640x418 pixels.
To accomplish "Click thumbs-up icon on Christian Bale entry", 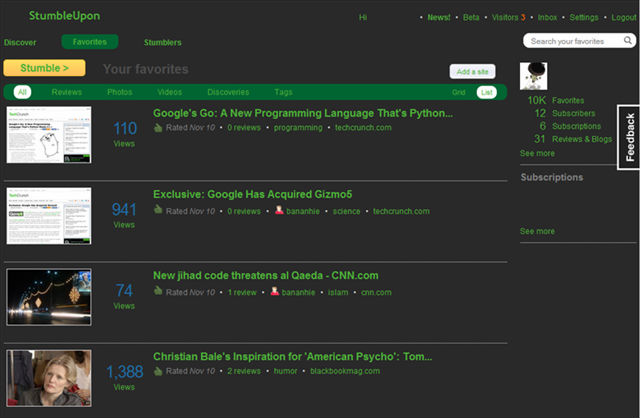I will (x=158, y=371).
